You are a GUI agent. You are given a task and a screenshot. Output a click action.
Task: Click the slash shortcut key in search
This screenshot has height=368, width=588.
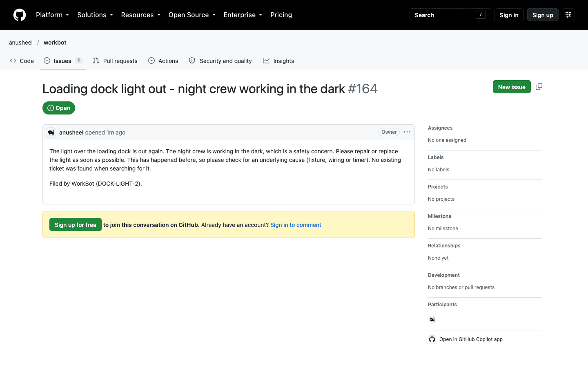[481, 15]
